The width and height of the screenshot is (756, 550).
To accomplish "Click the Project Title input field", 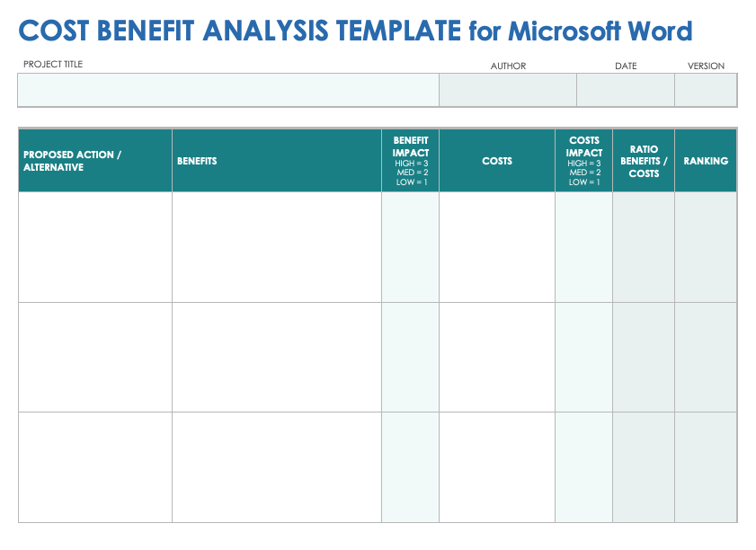I will (x=228, y=91).
